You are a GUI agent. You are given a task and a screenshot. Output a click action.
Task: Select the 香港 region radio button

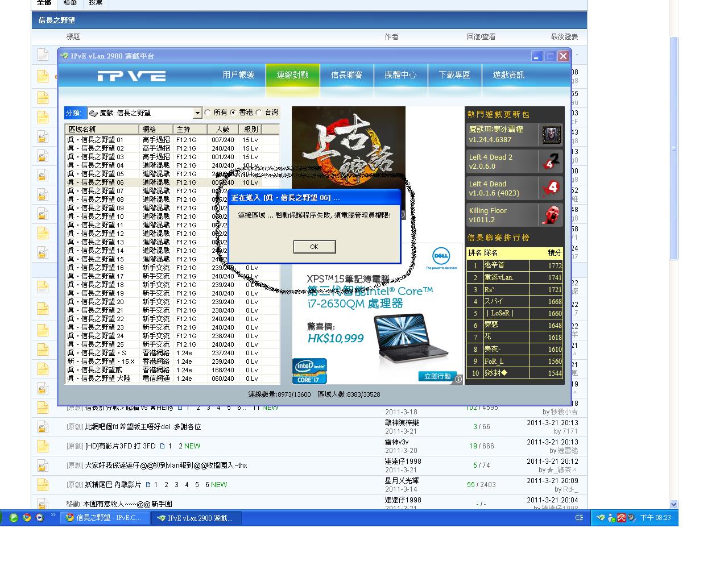point(233,113)
